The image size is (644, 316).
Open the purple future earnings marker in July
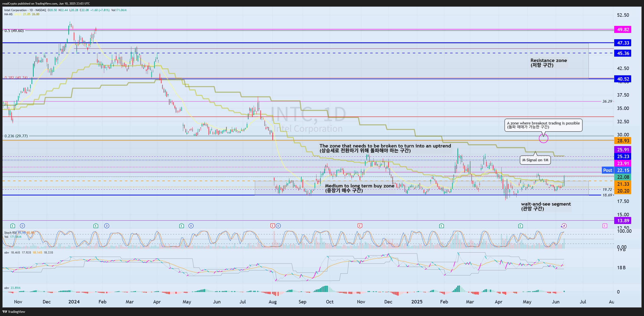point(605,226)
